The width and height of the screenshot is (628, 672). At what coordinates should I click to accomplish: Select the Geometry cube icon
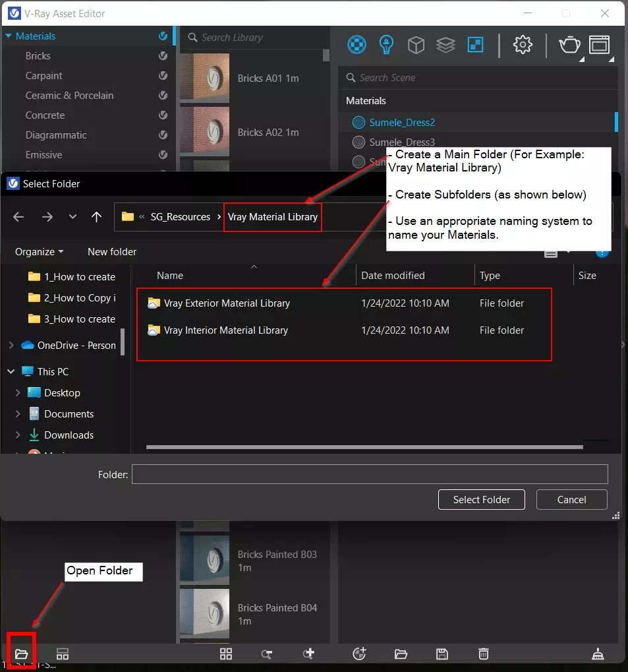point(416,45)
